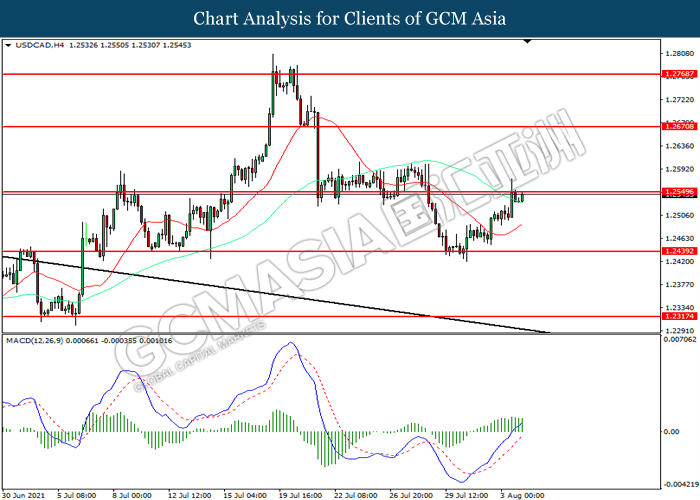
Task: Click the 15 Jul 04:00 time label
Action: pos(245,496)
